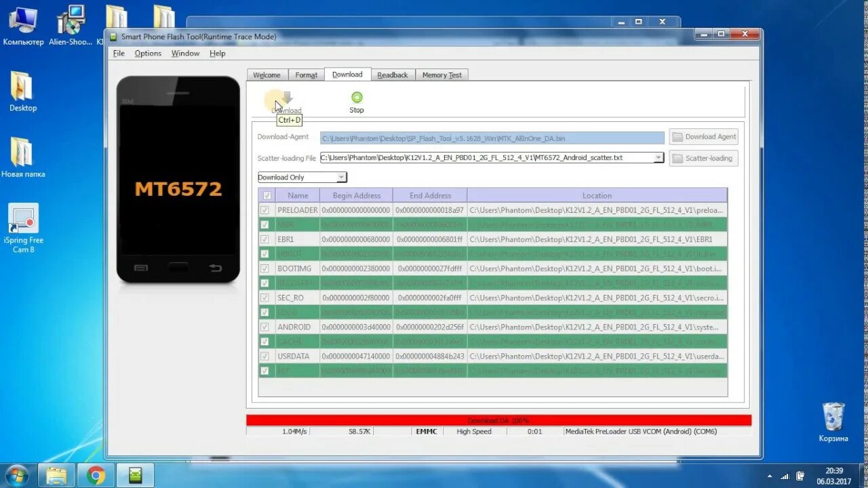
Task: Click the USRDATA location path cell
Action: pyautogui.click(x=597, y=356)
